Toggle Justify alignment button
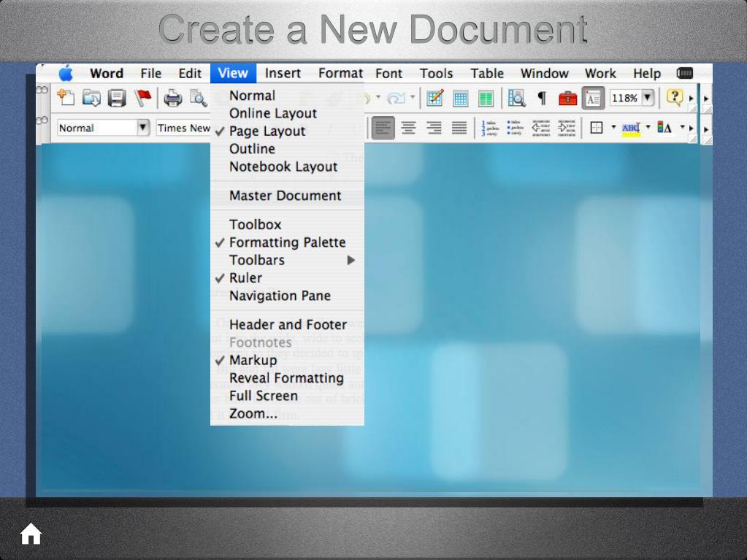 (x=459, y=128)
